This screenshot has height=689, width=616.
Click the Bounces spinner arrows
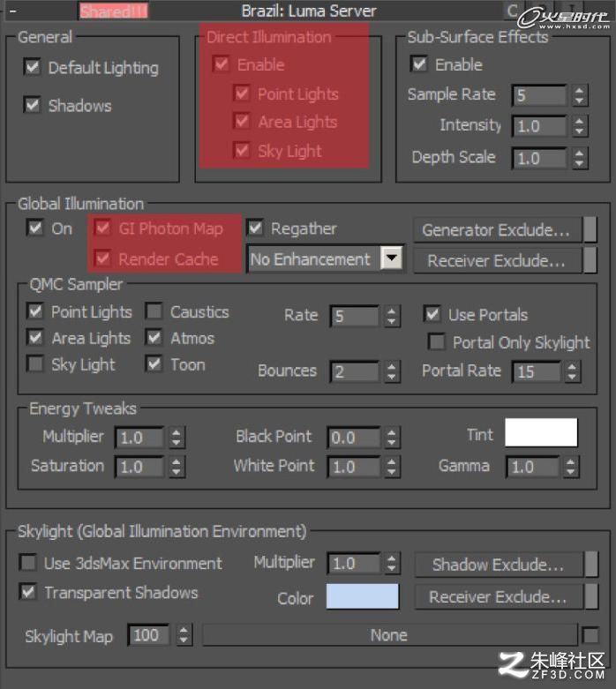[391, 371]
